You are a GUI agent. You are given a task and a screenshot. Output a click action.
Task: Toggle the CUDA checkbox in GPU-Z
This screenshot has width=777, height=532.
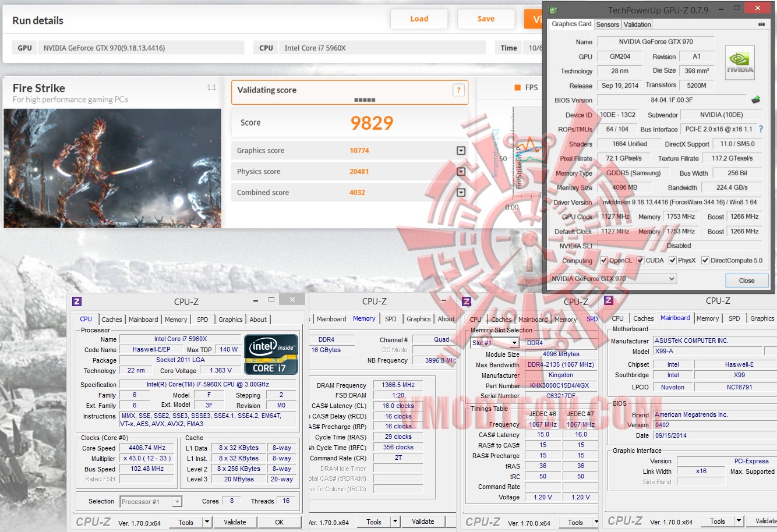coord(640,260)
